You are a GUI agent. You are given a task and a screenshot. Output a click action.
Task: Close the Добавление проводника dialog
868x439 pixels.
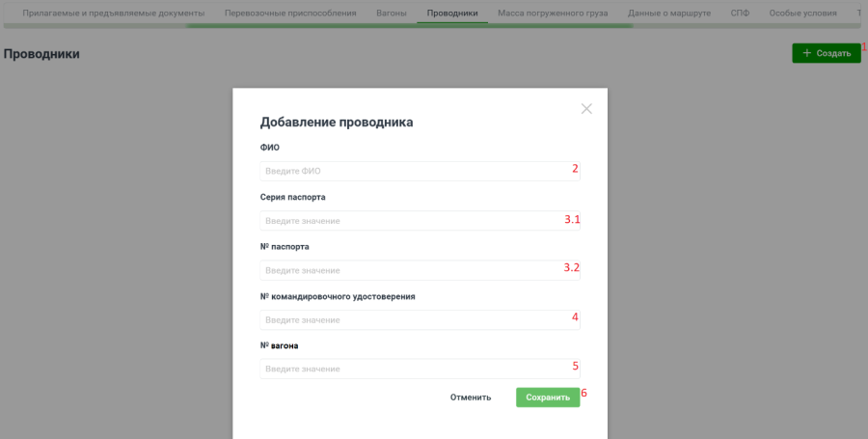click(586, 109)
